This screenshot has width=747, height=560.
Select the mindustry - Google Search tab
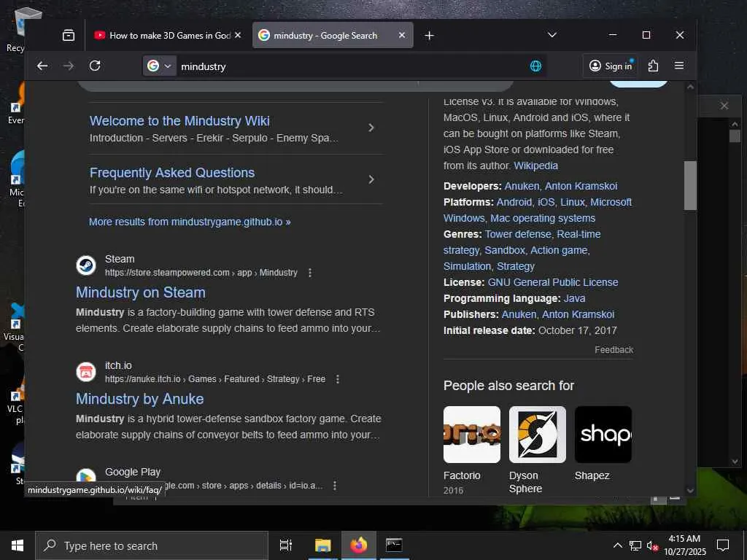pos(333,35)
